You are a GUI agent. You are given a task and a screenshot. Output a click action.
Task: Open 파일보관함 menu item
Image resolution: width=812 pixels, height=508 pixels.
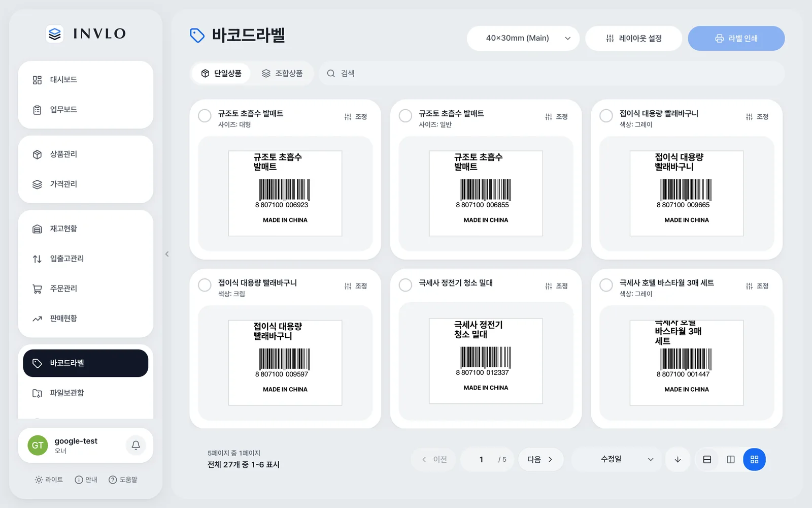(86, 393)
